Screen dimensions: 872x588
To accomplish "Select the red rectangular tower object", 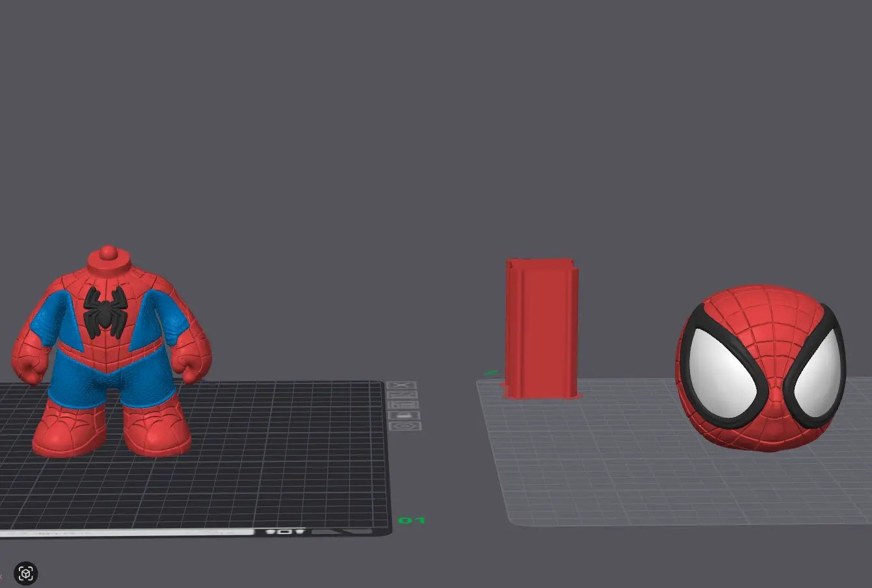I will (x=542, y=329).
